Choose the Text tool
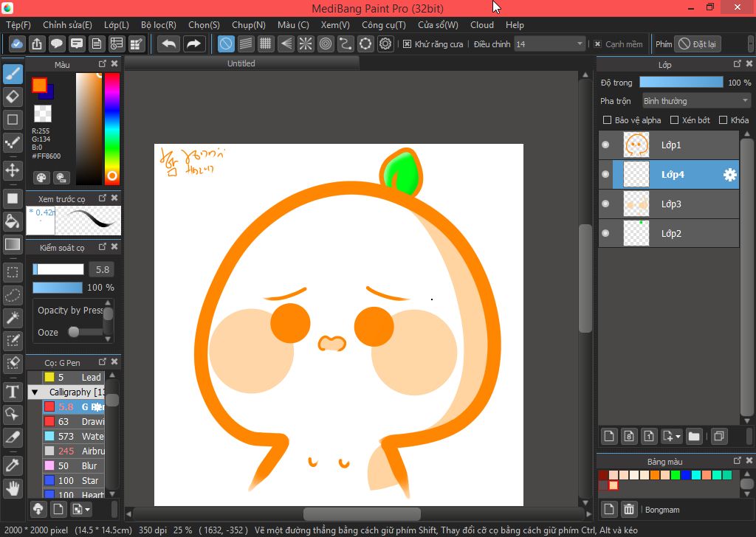Screen dimensions: 756x537 tap(13, 391)
